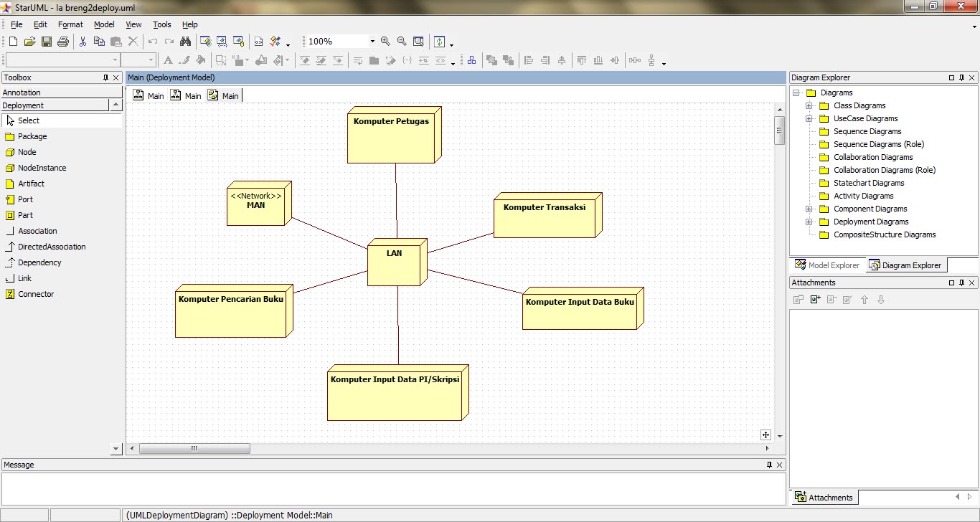This screenshot has width=980, height=522.
Task: Select the Sequence Diagrams tree item
Action: coord(867,131)
